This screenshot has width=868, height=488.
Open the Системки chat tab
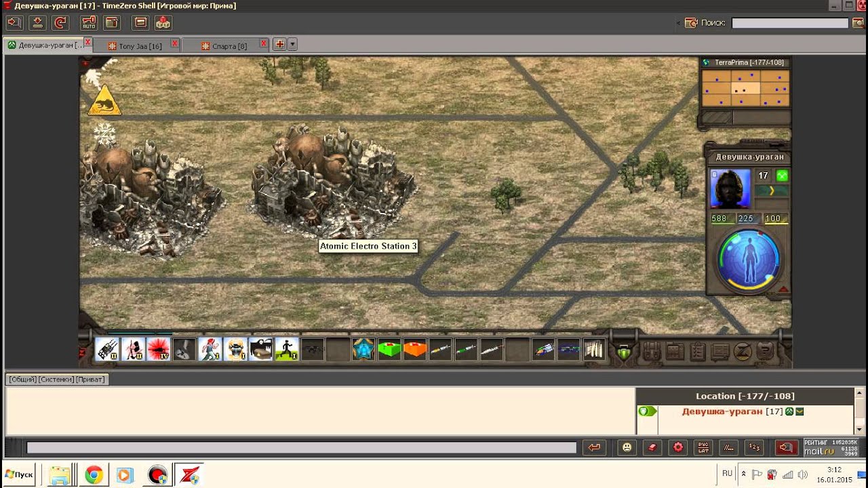(56, 380)
